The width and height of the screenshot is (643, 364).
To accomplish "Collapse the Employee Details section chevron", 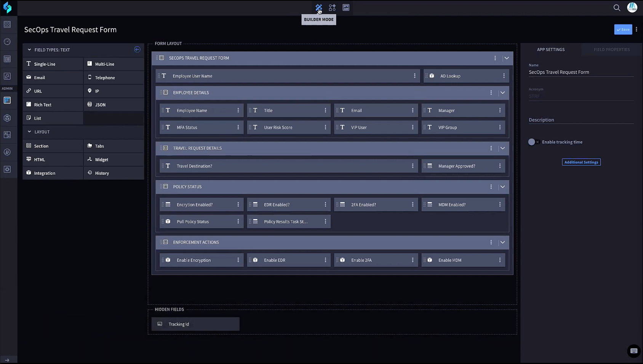I will (502, 93).
